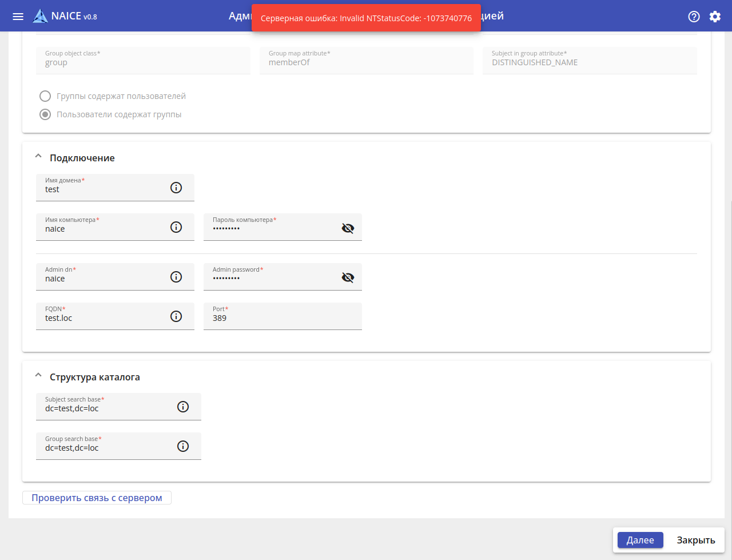Image resolution: width=732 pixels, height=560 pixels.
Task: Show info for the Admin dn field
Action: pos(176,277)
